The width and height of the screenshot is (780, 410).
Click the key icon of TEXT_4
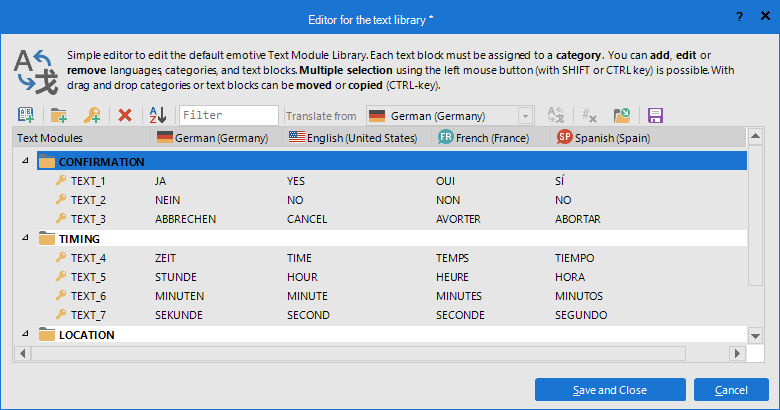pos(61,257)
